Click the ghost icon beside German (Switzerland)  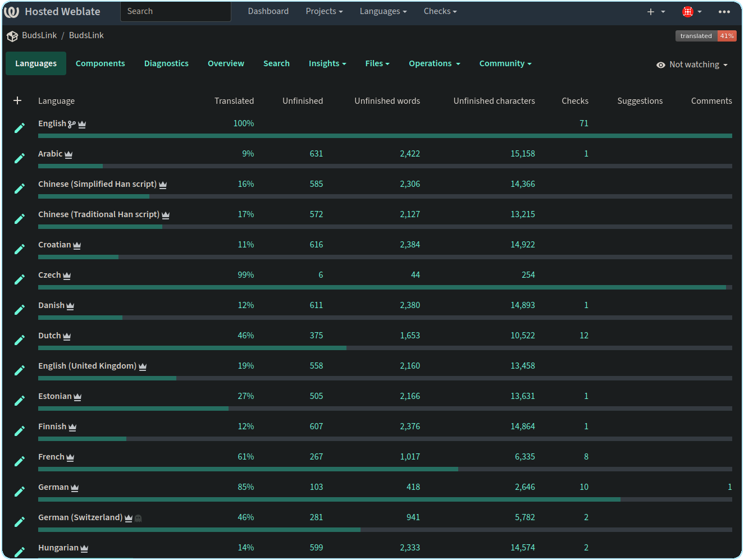click(x=138, y=518)
